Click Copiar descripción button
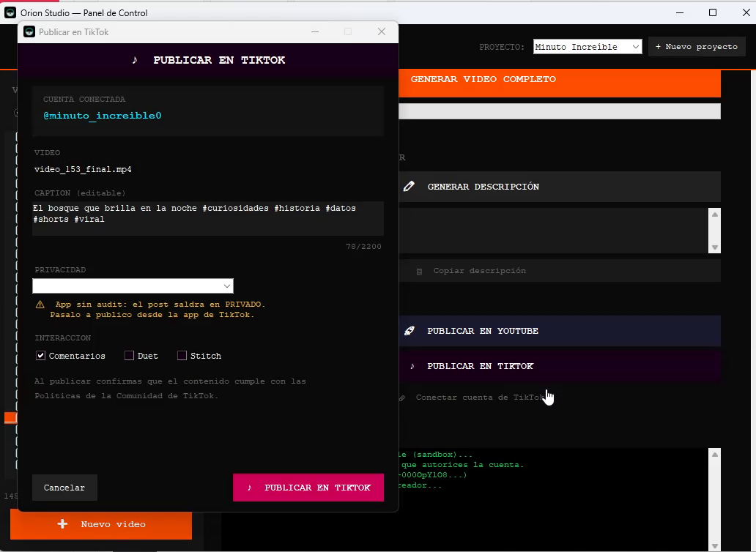 coord(559,271)
